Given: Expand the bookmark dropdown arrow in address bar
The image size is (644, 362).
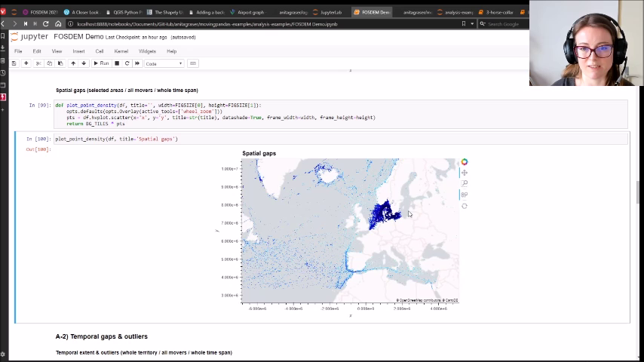Looking at the screenshot, I should click(x=473, y=24).
